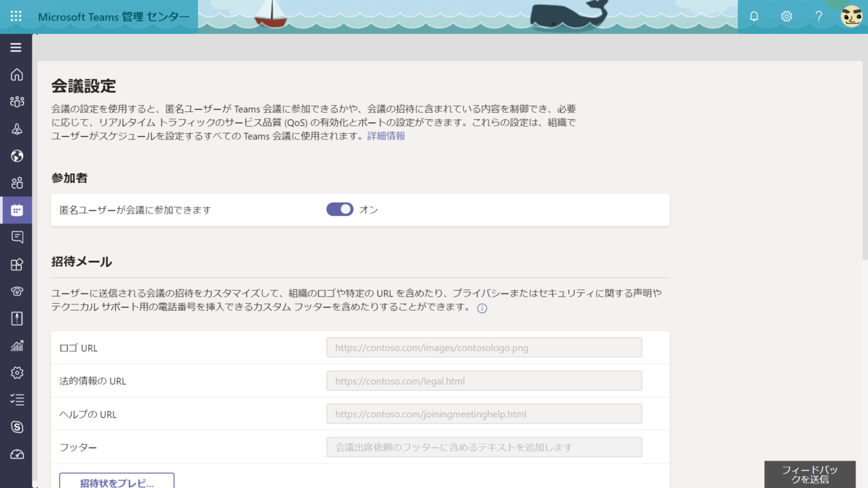Open Teams apps sidebar icon
The image size is (868, 488).
coord(17,265)
